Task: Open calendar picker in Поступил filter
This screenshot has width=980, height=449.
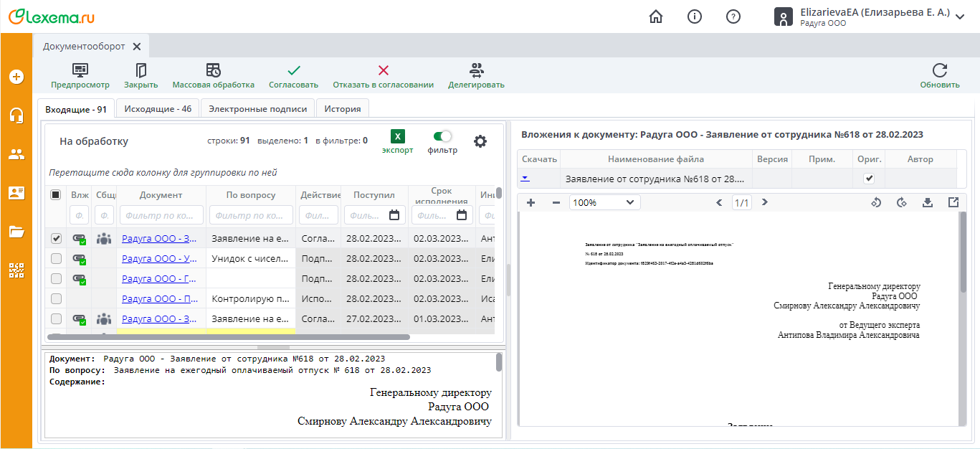Action: (394, 215)
